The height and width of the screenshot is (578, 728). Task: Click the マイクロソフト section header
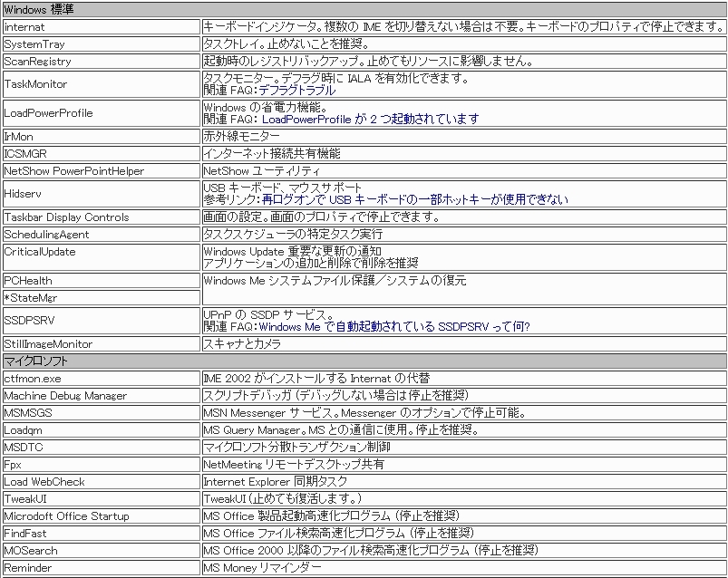pyautogui.click(x=364, y=361)
